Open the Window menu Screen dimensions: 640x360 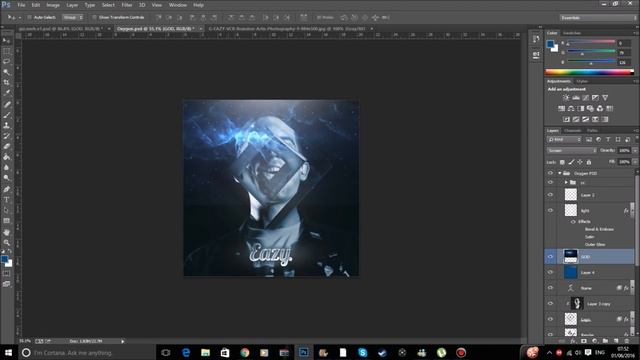pyautogui.click(x=178, y=5)
